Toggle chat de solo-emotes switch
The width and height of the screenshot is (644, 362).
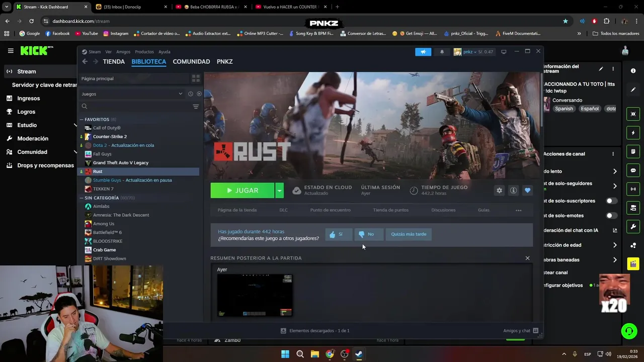(612, 216)
